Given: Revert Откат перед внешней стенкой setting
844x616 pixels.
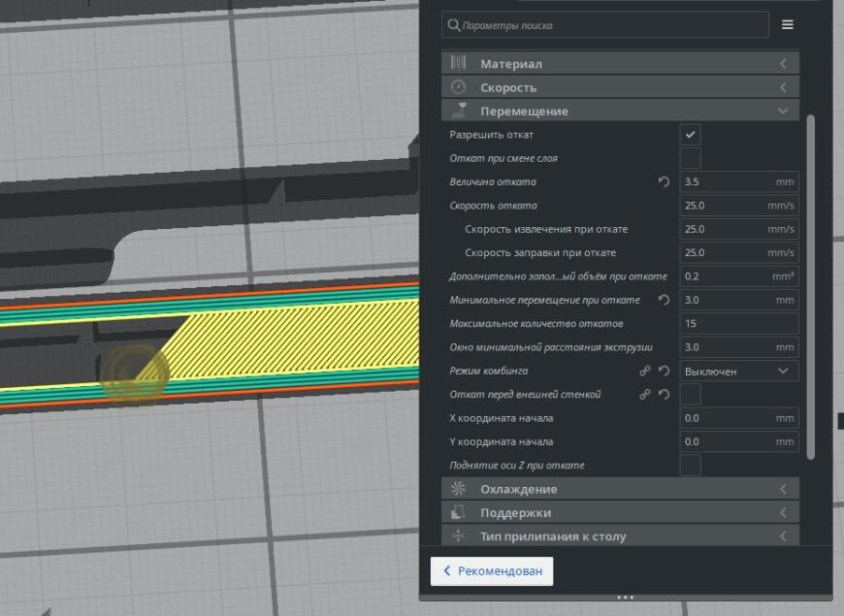Looking at the screenshot, I should (x=665, y=395).
